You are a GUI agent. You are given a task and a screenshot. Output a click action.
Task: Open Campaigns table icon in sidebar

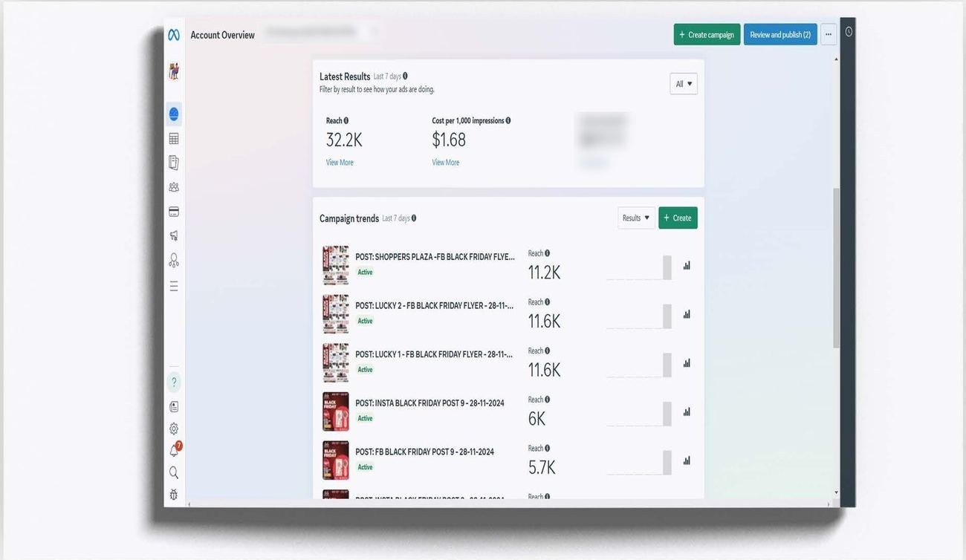[174, 139]
